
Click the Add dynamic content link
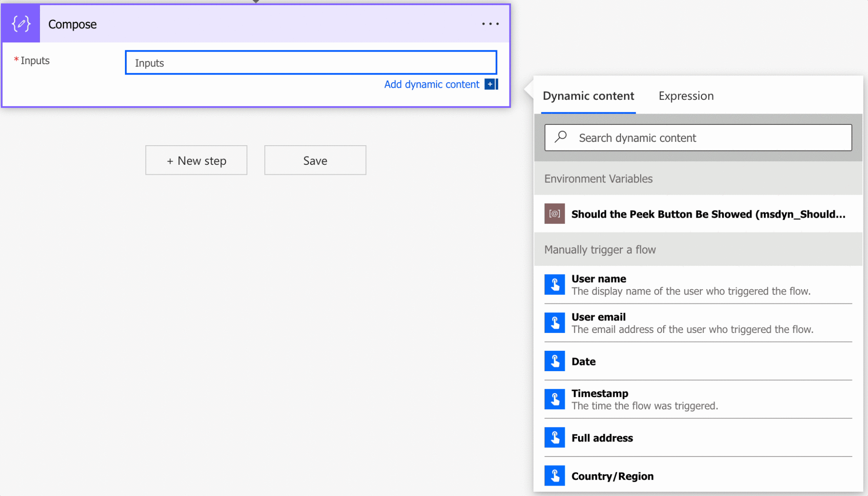(x=431, y=84)
